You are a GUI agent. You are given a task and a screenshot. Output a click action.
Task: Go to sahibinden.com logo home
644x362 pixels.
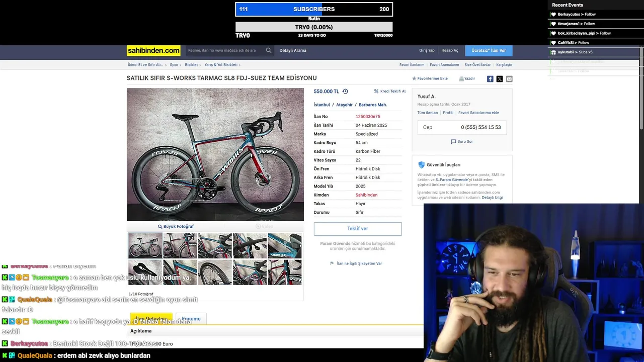coord(153,50)
